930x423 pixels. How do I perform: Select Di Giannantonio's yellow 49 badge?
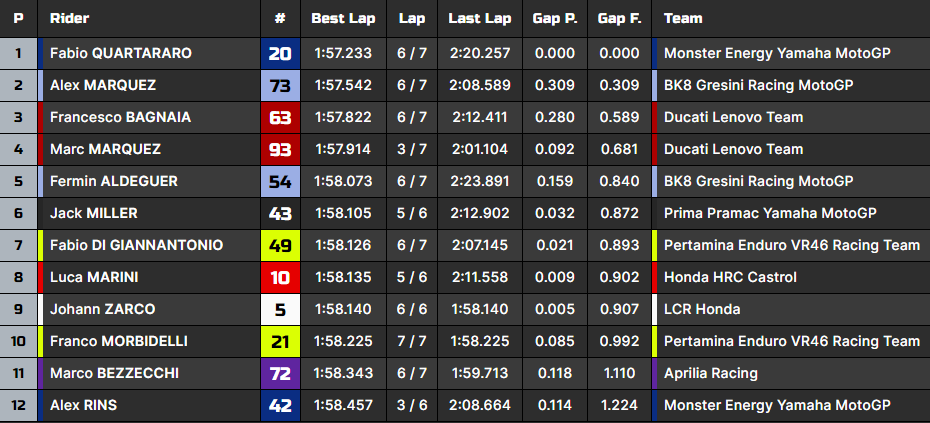point(280,246)
